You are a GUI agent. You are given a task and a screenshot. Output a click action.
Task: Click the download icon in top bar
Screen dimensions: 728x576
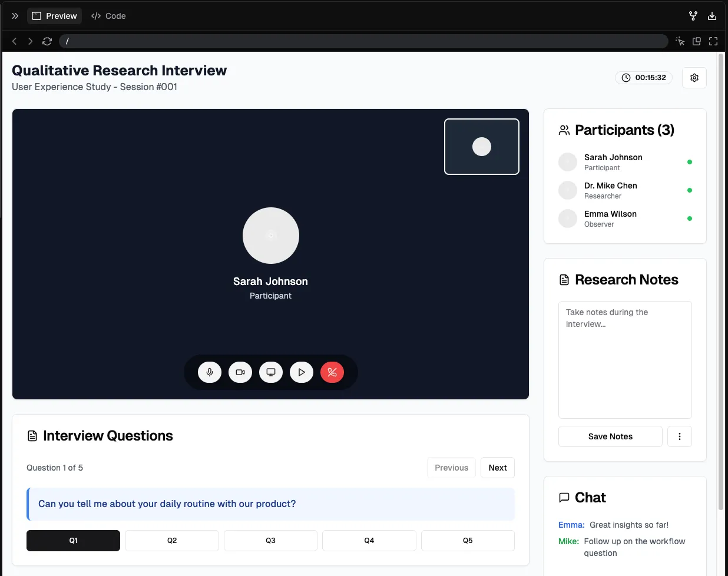(x=712, y=16)
